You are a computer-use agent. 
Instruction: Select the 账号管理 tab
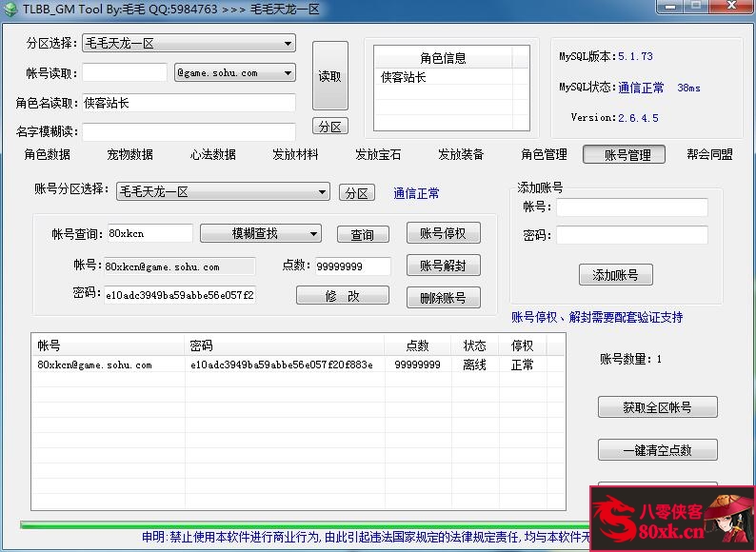tap(625, 155)
